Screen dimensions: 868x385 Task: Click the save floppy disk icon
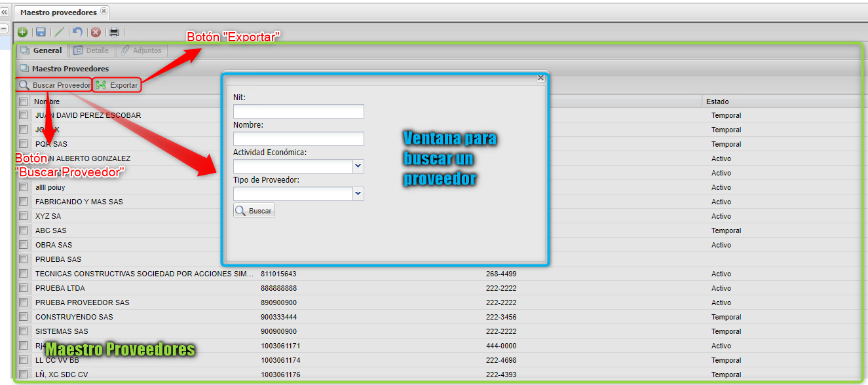[41, 31]
